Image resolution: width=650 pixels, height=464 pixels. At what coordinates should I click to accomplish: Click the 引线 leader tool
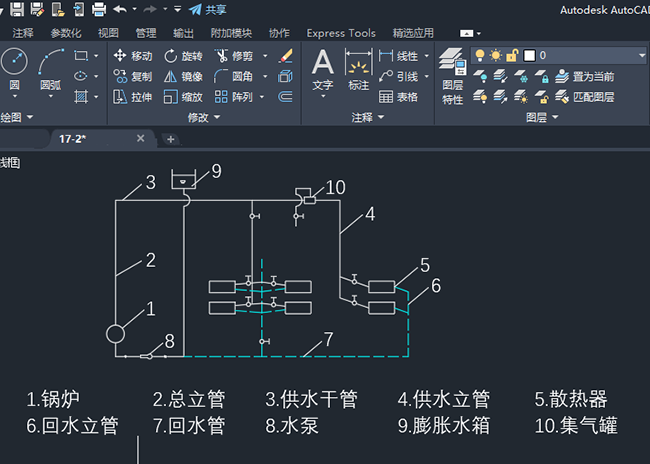398,76
